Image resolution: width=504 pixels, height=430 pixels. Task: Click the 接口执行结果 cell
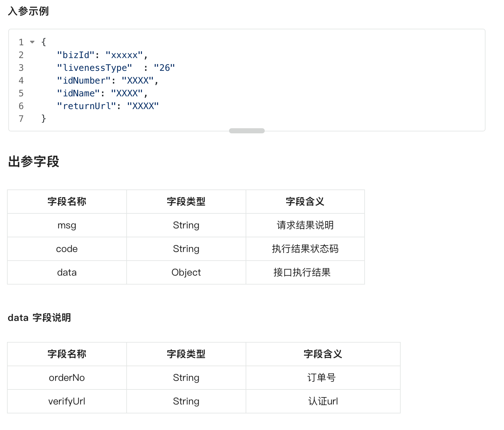pyautogui.click(x=305, y=272)
